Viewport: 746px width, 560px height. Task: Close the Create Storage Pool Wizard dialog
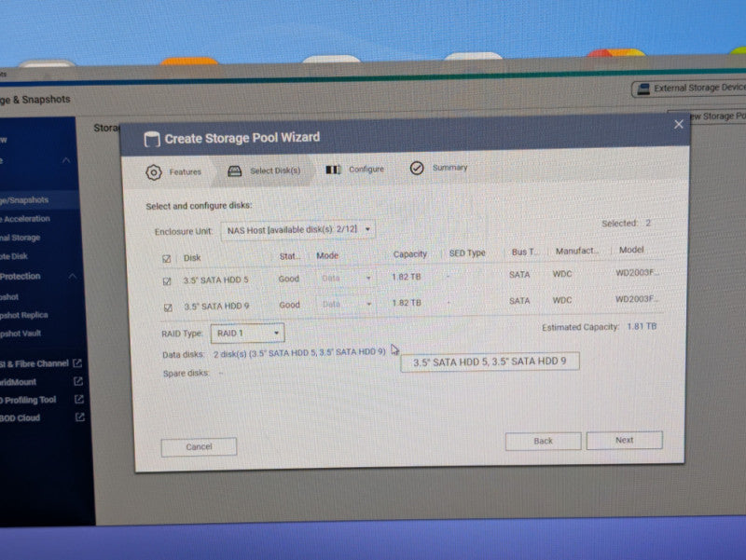click(x=679, y=124)
